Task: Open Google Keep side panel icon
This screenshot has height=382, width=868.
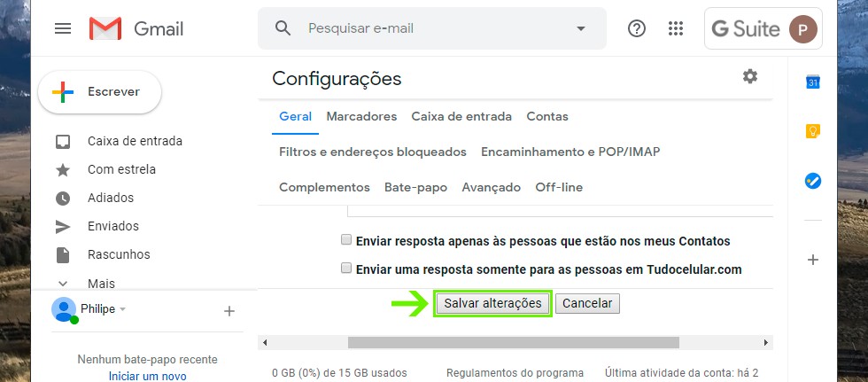Action: [813, 131]
